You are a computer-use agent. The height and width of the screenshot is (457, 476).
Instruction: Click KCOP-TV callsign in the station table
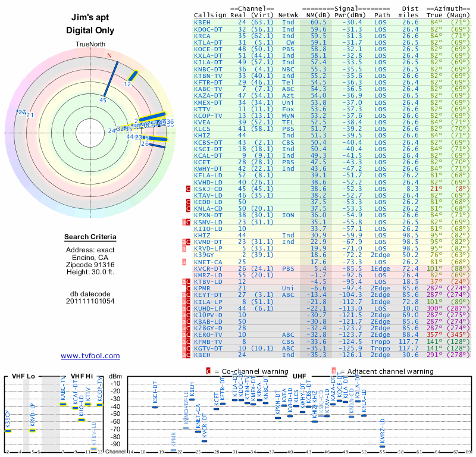[x=208, y=115]
